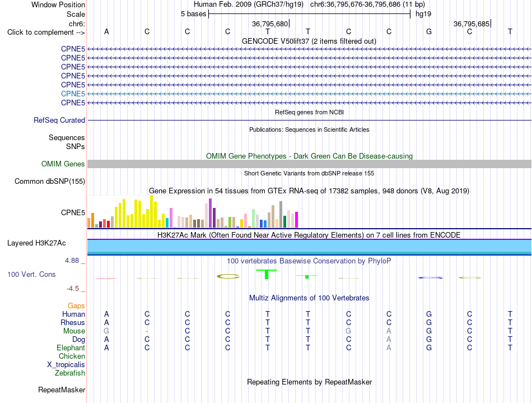Click the gap dash in the Mouse row
This screenshot has height=403, width=532.
click(147, 331)
